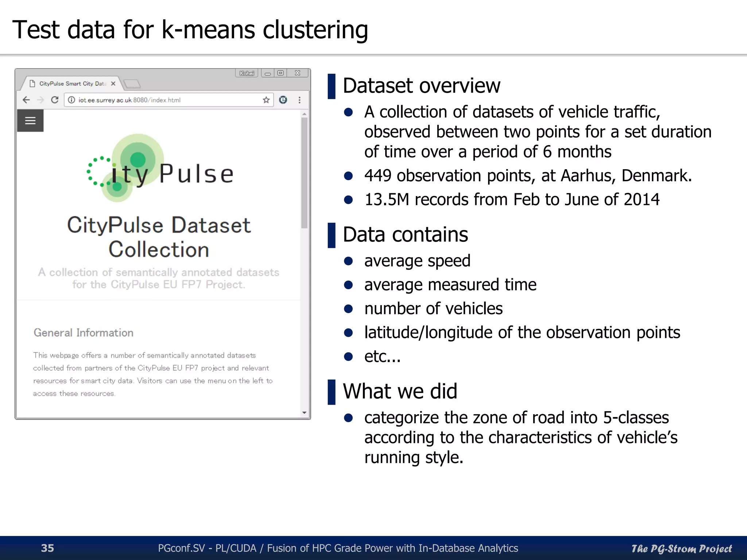The image size is (747, 560).
Task: Bookmark the page with the star icon
Action: point(266,100)
